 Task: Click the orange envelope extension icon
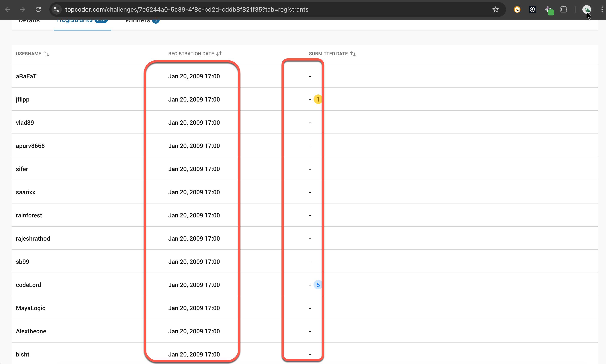517,10
